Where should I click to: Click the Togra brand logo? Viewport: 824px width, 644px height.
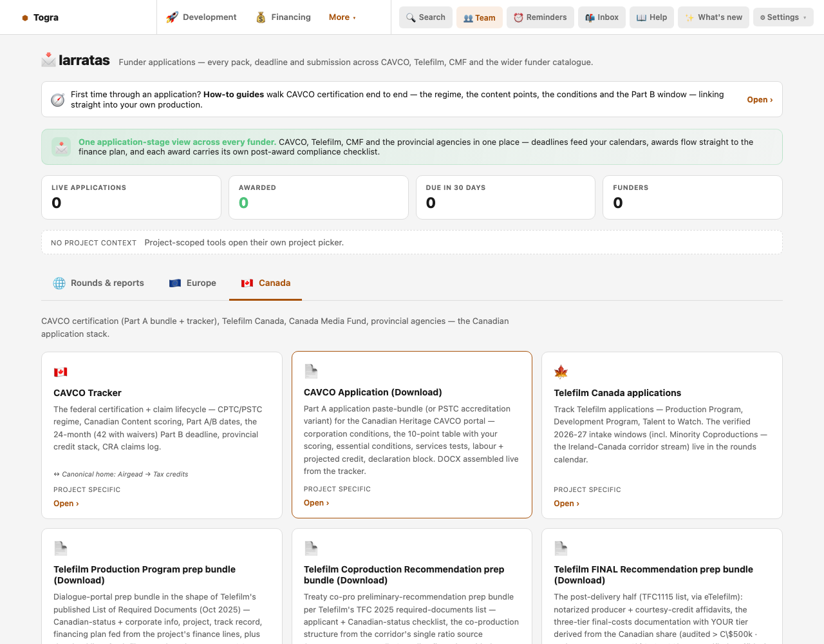[40, 17]
